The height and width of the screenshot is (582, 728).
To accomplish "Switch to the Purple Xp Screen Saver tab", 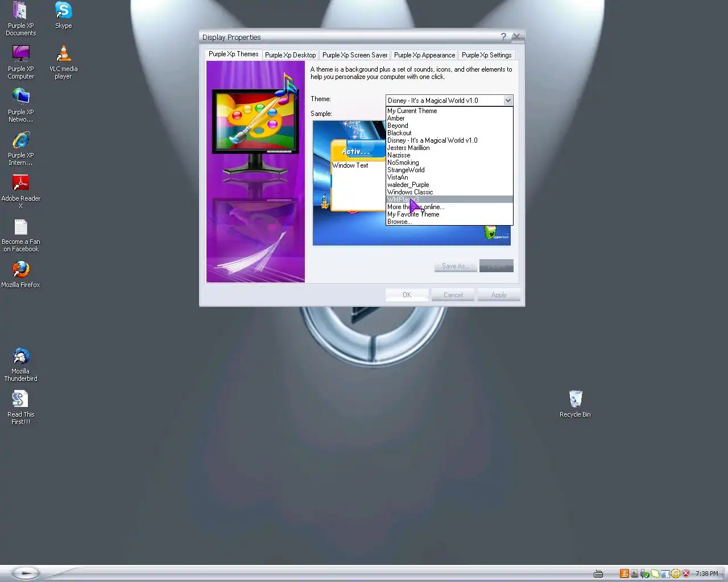I will coord(355,55).
